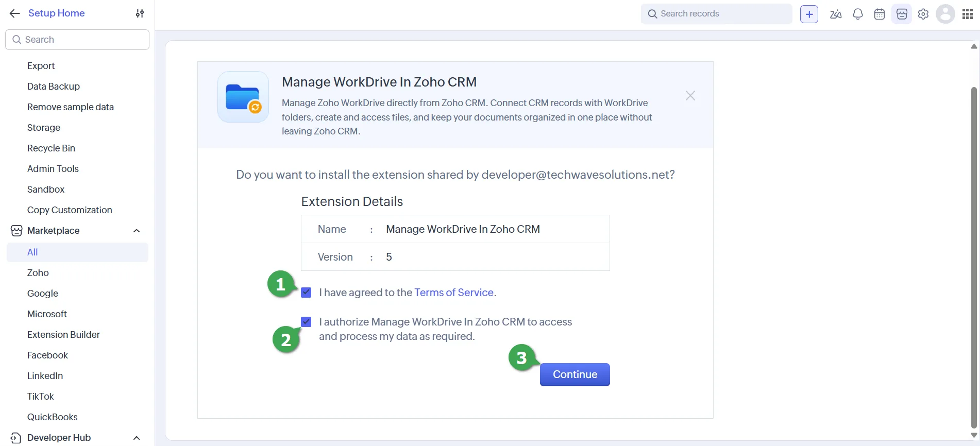Uncheck the data access authorization checkbox
The image size is (980, 446).
click(306, 322)
